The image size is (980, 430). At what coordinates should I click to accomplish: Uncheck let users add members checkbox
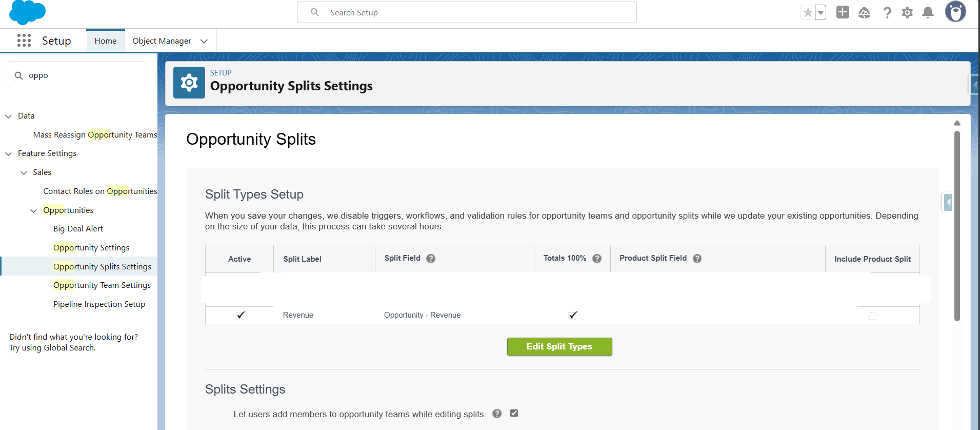[x=514, y=413]
